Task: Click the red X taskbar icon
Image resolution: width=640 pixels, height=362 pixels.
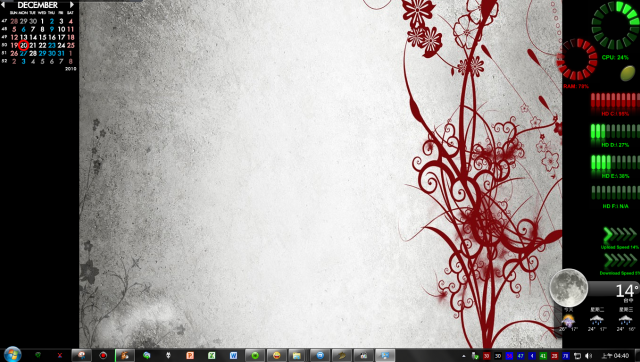Action: pos(60,355)
